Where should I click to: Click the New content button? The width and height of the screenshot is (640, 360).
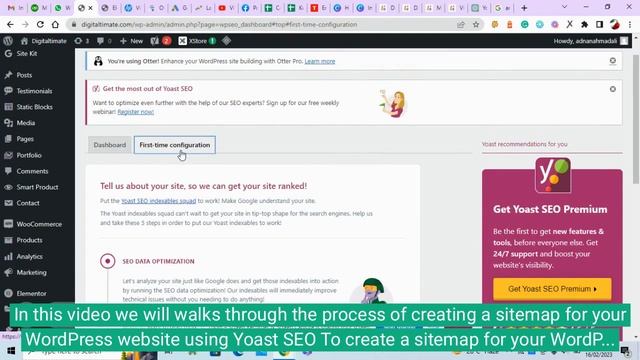pos(131,41)
